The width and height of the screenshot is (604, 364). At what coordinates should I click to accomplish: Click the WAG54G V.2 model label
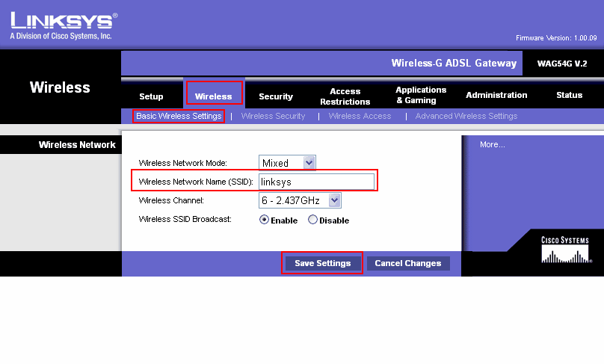point(562,64)
